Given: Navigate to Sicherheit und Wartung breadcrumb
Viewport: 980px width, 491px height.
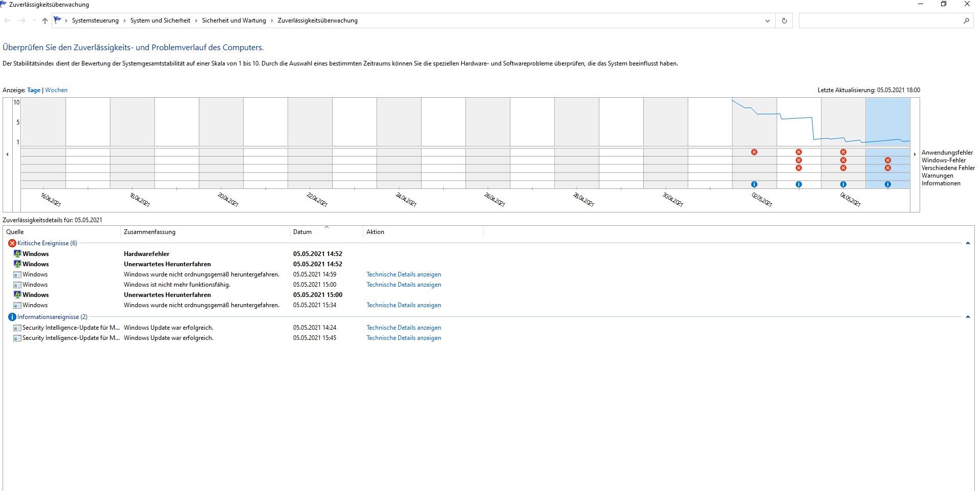Looking at the screenshot, I should [234, 20].
